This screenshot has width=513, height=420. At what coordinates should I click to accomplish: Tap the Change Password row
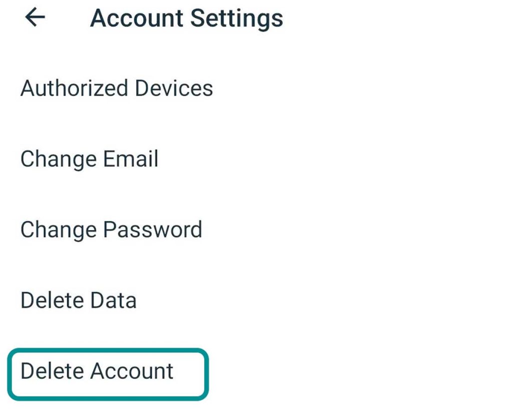[111, 230]
